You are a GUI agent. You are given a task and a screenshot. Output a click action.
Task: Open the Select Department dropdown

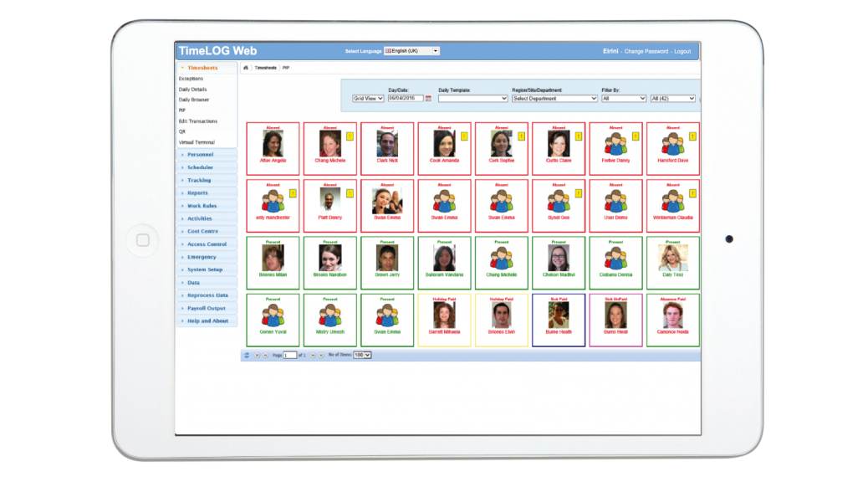554,99
